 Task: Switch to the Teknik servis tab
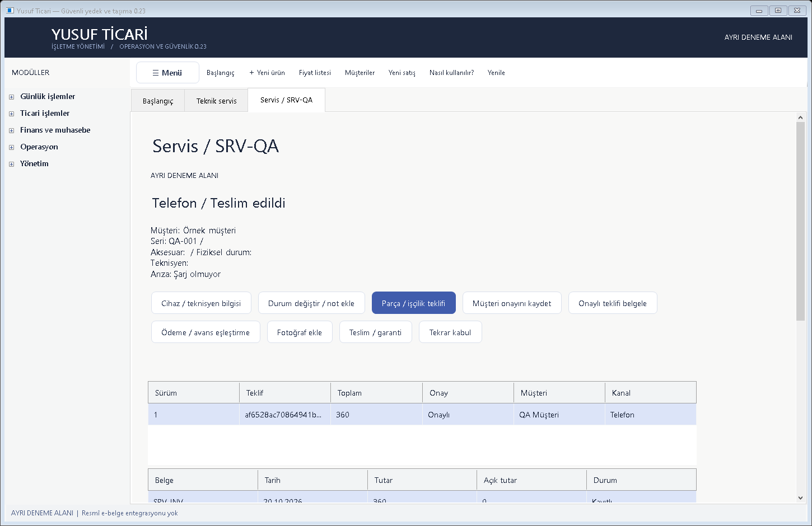(216, 101)
